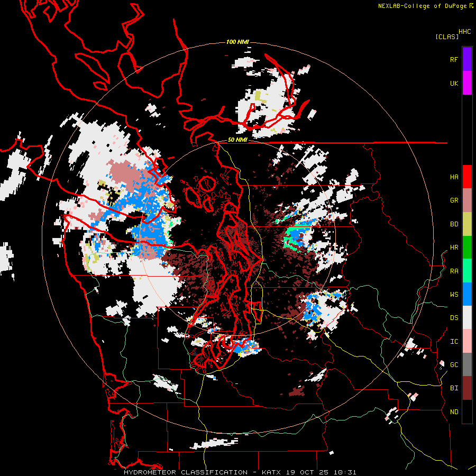Viewport: 476px width, 476px height.
Task: Click the HA red legend swatch
Action: click(467, 177)
